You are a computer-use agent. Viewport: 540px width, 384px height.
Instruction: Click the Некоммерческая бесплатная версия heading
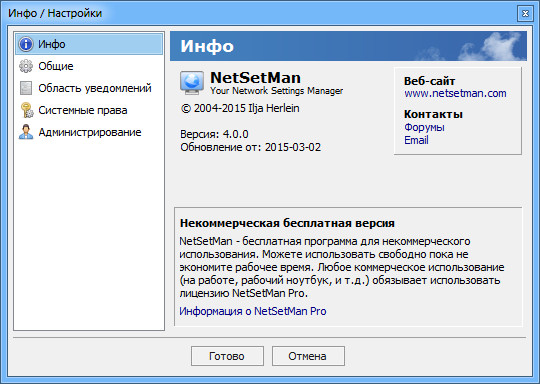pos(287,223)
